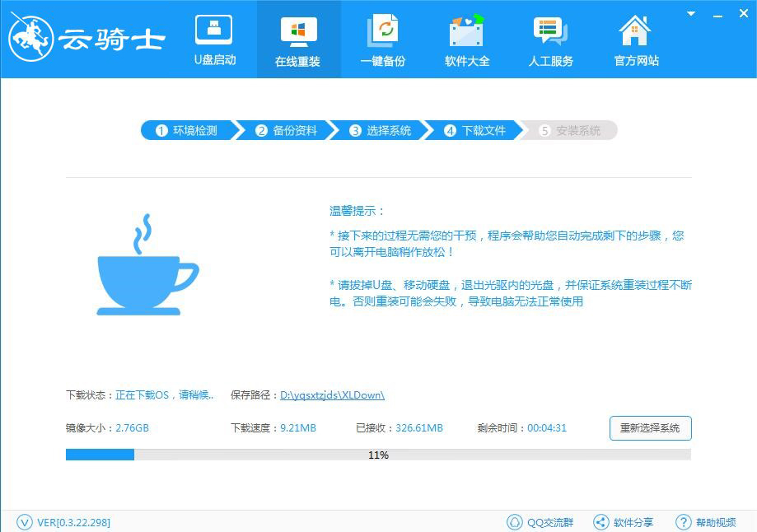This screenshot has height=532, width=757.
Task: Expand the top-right dropdown arrow
Action: point(689,14)
